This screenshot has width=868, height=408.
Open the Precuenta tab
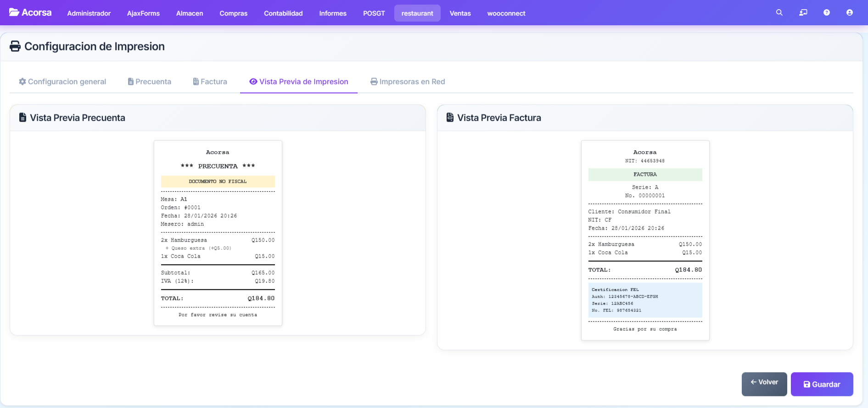(149, 82)
